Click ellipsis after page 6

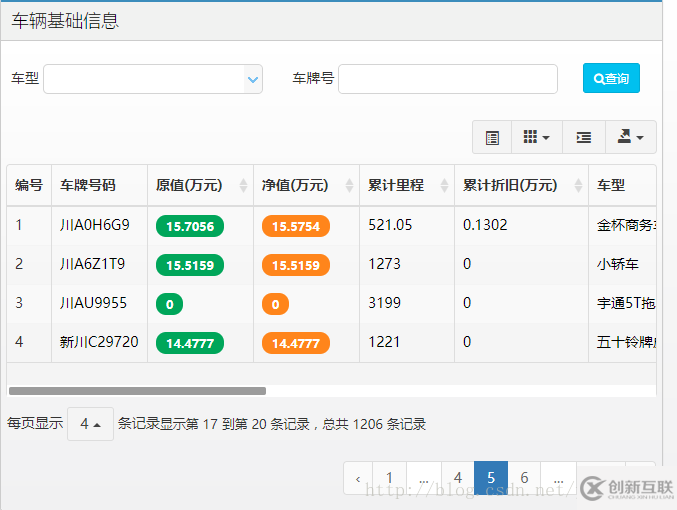558,478
